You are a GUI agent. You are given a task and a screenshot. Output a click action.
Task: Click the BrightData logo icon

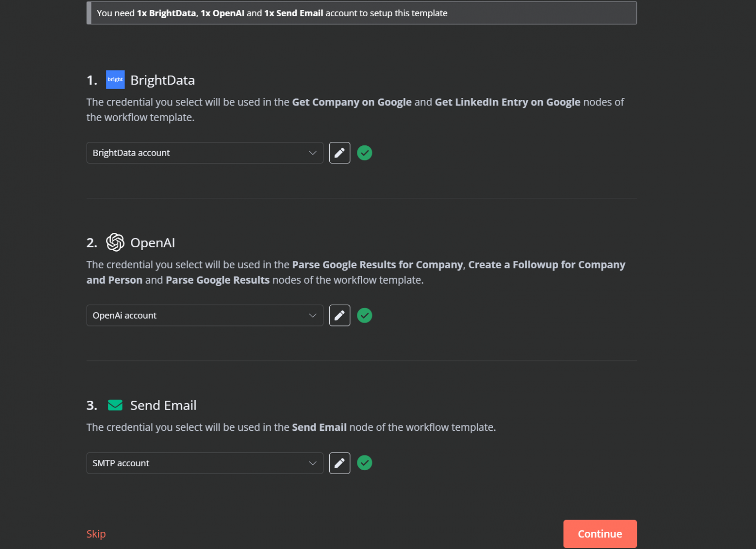115,79
